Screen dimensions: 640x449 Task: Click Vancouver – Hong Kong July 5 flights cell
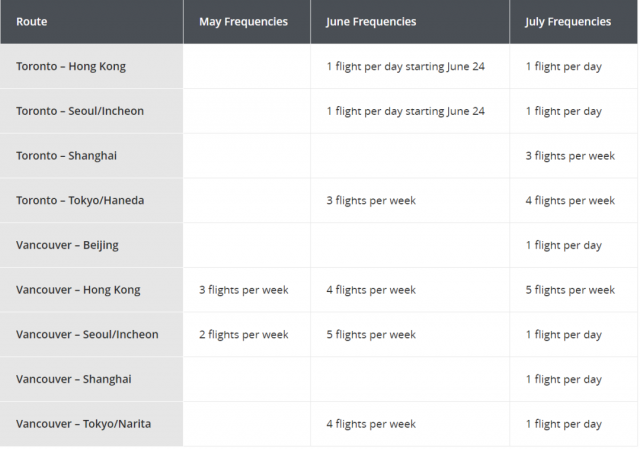(573, 290)
